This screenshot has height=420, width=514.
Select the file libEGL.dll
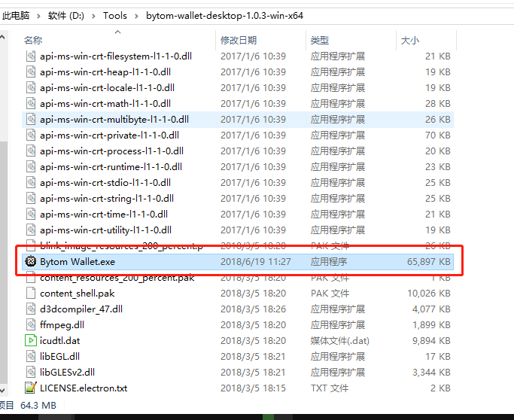pyautogui.click(x=59, y=356)
